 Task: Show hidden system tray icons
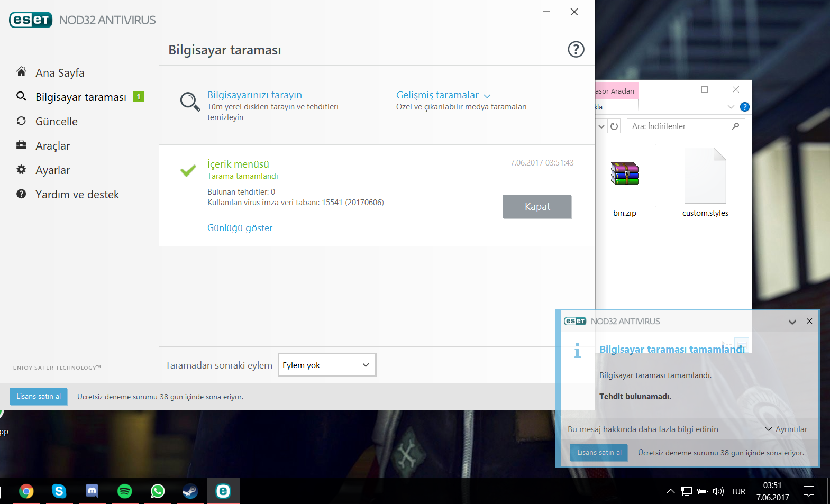coord(671,491)
